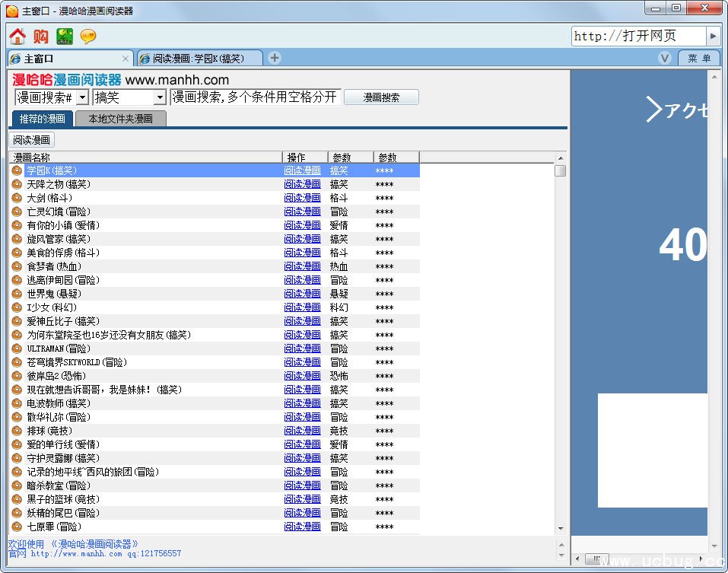
Task: Click the icon beside 学园K(搞笑)
Action: (x=17, y=171)
